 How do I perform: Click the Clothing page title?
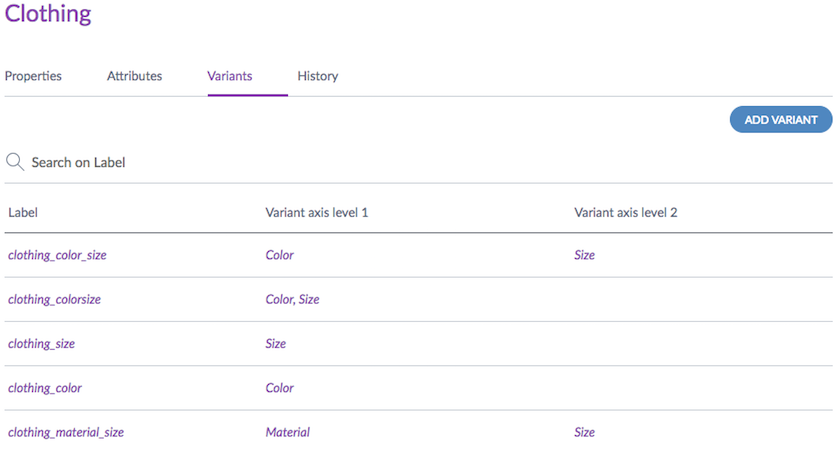click(48, 14)
